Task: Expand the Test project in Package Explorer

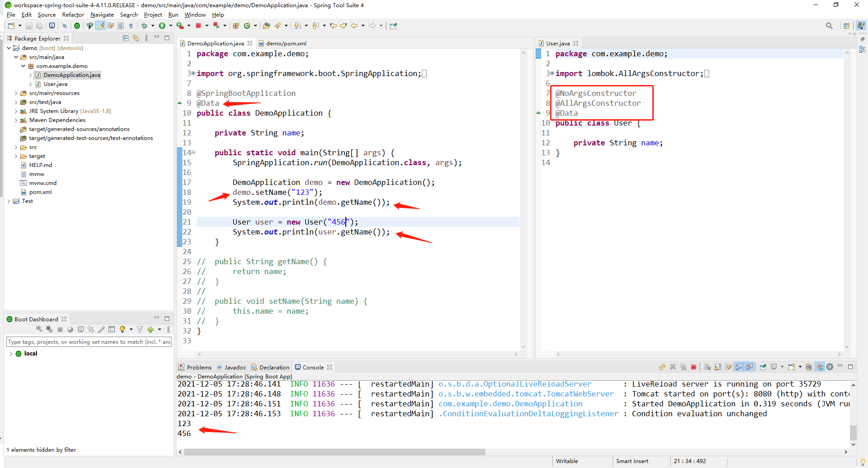Action: pyautogui.click(x=9, y=201)
